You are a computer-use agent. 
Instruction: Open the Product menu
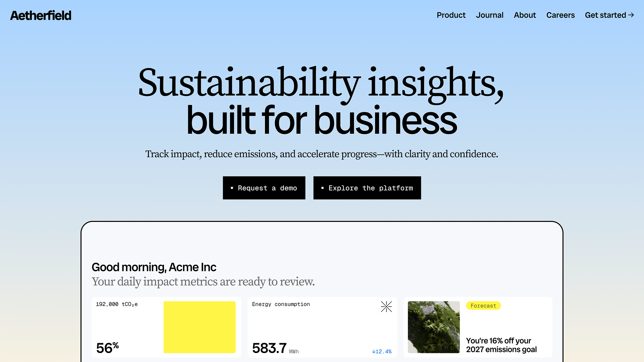[x=451, y=15]
